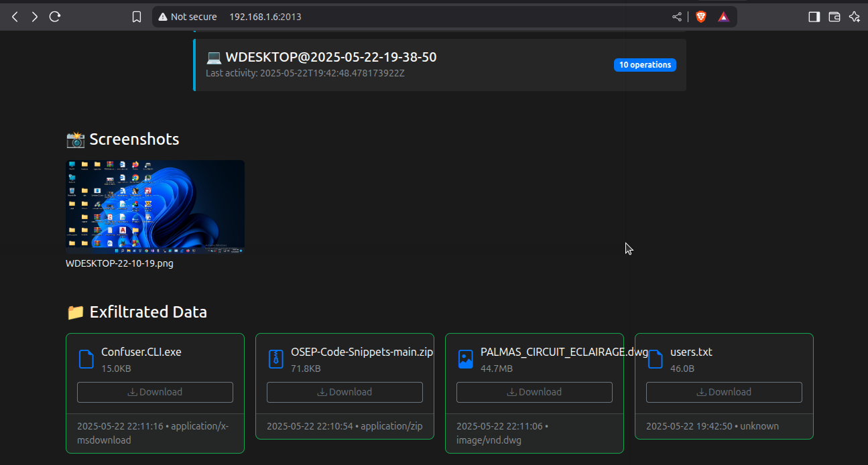Click the browser forward arrow
868x465 pixels.
point(35,17)
